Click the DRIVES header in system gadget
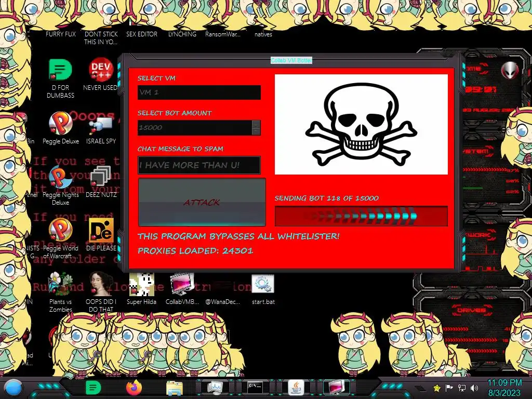Viewport: 532px width, 399px height. (471, 310)
